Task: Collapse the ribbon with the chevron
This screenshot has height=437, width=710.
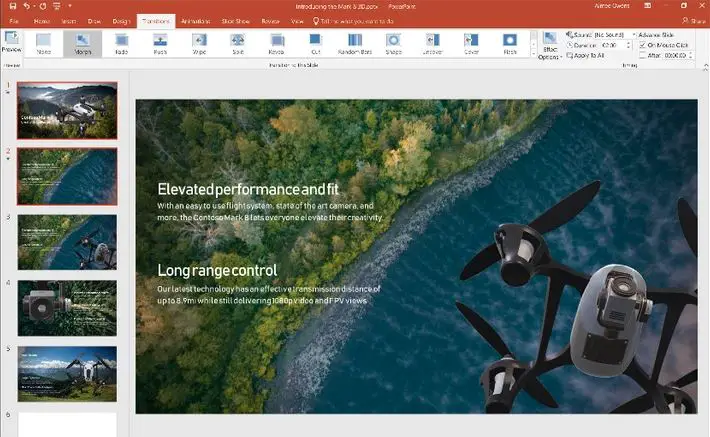Action: click(x=705, y=67)
